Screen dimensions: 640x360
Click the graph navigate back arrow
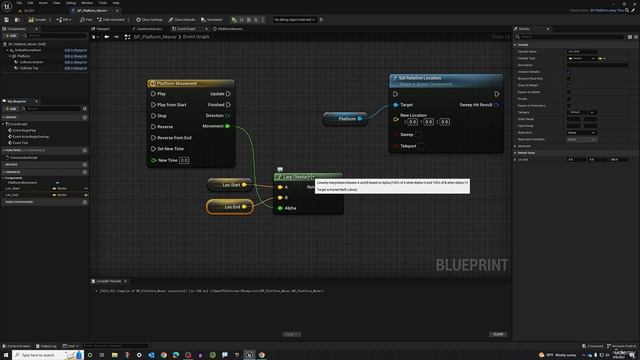pos(107,37)
